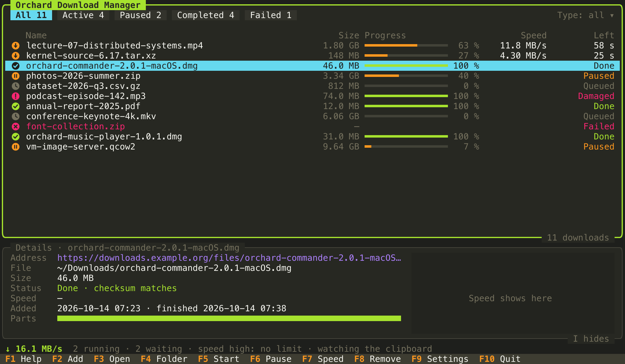Click F10 Quit in the function bar

coord(500,359)
